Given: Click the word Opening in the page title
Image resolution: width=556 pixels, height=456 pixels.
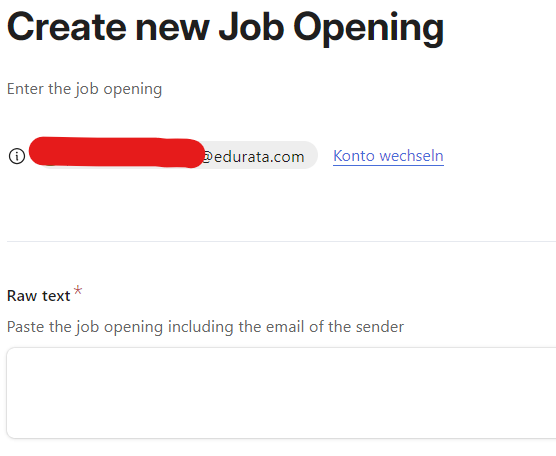Looking at the screenshot, I should tap(369, 29).
